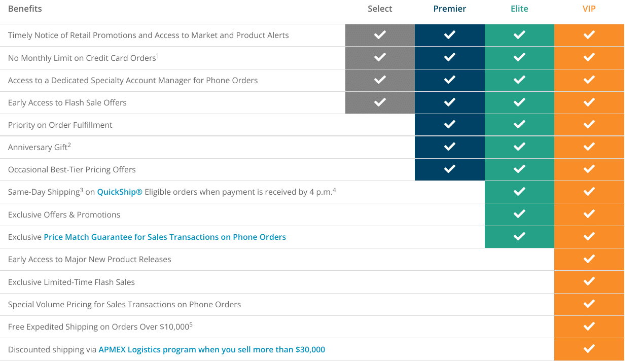Click the VIP checkmark for Exclusive Limited-Time Flash Sales

589,282
